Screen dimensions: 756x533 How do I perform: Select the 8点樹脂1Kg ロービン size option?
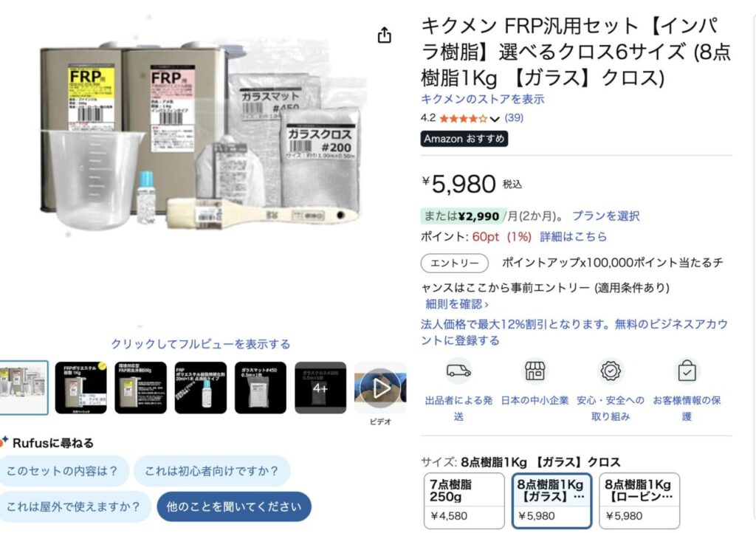click(639, 501)
